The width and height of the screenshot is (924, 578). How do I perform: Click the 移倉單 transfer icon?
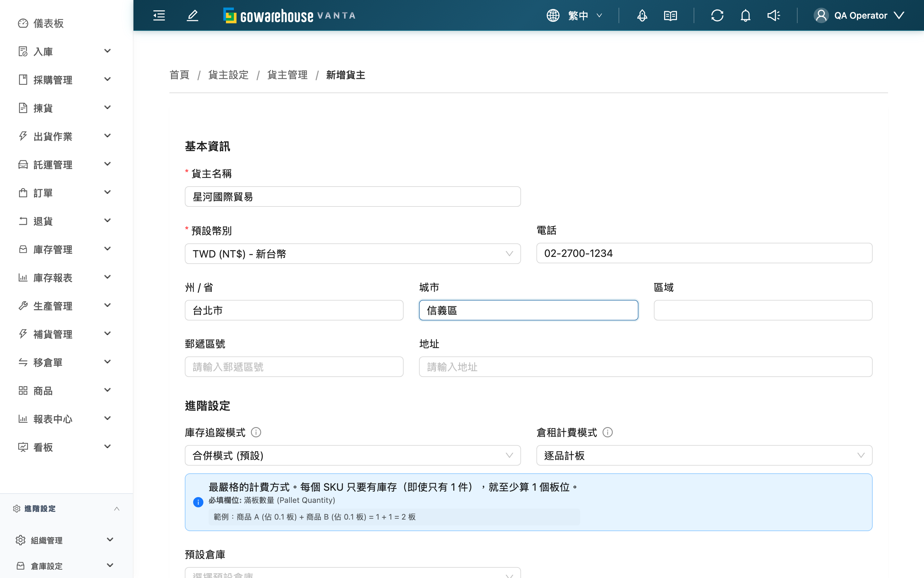(x=23, y=363)
